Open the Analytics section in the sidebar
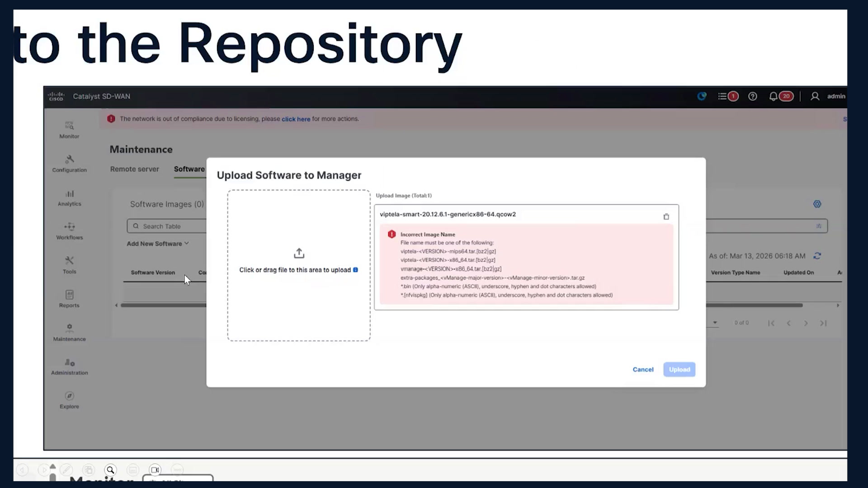 coord(69,198)
